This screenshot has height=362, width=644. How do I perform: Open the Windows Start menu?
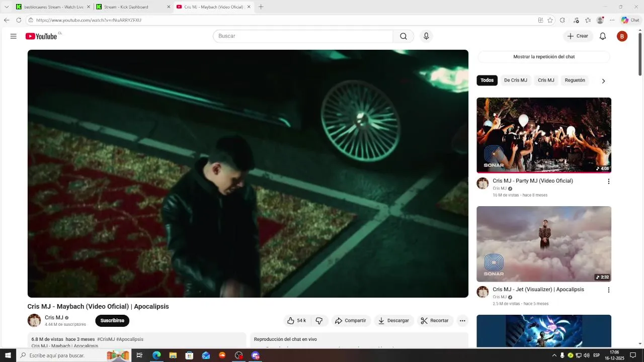click(8, 355)
